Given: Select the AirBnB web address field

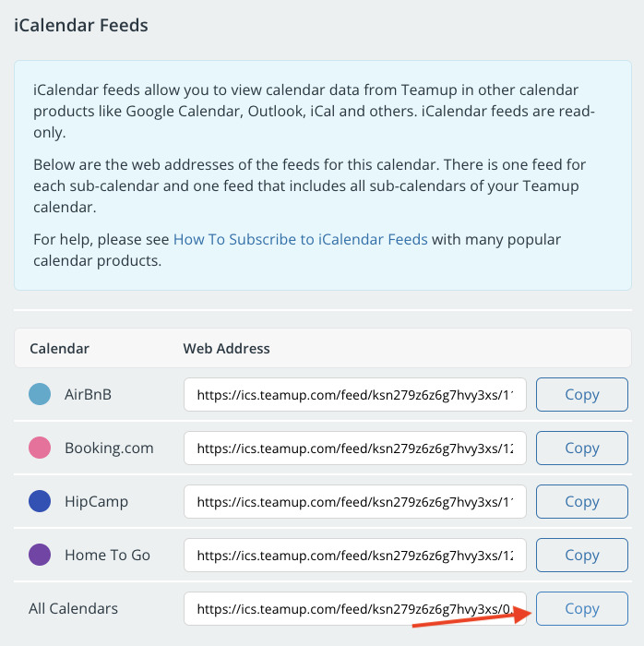Looking at the screenshot, I should [x=354, y=395].
